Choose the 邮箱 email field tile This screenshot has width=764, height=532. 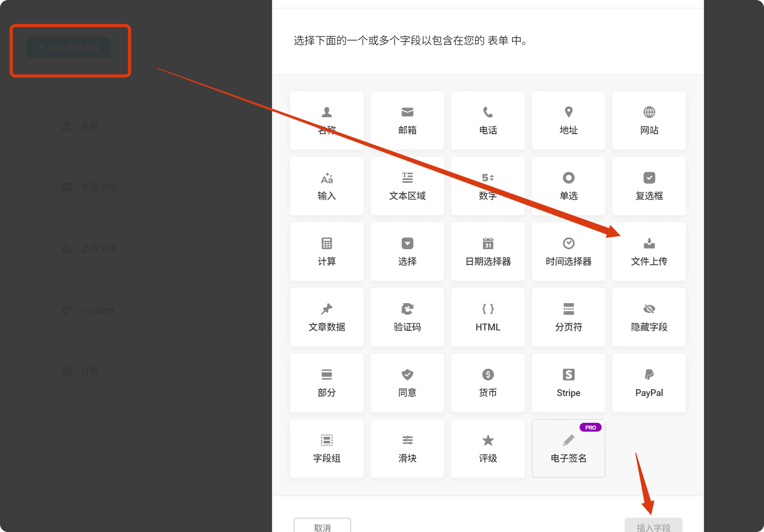click(407, 120)
